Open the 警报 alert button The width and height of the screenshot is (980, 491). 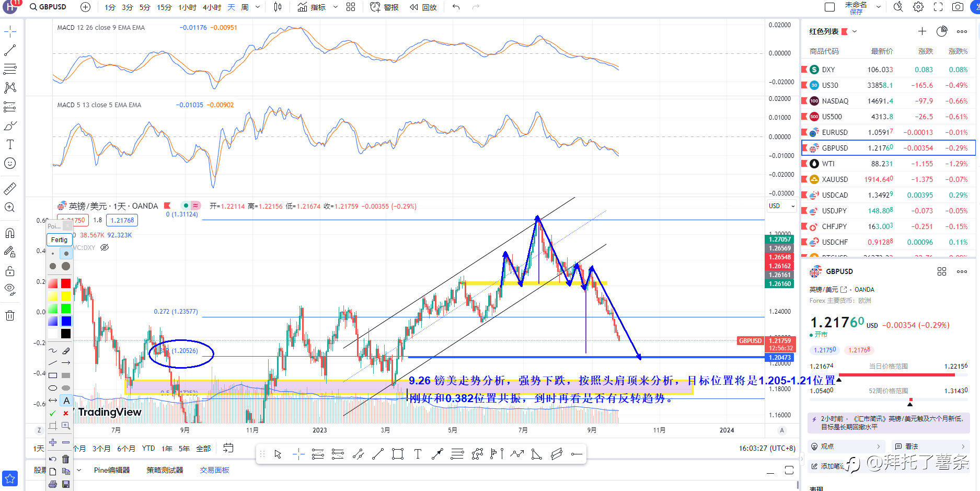[384, 7]
